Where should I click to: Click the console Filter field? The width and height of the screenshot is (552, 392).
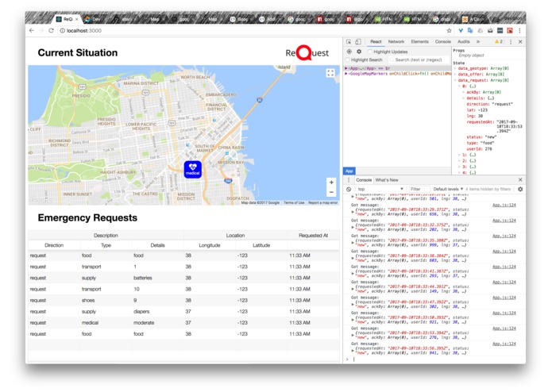pyautogui.click(x=419, y=189)
